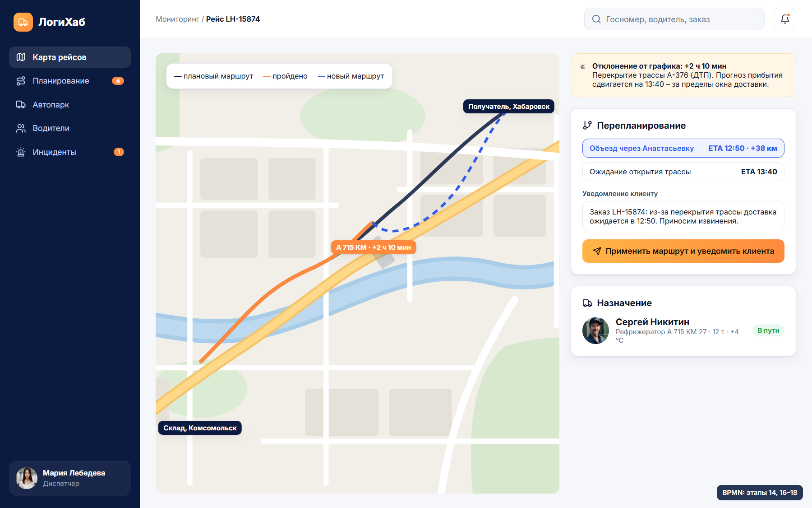Click driver Сергей Никитин's photo
Viewport: 812px width, 508px height.
point(596,331)
